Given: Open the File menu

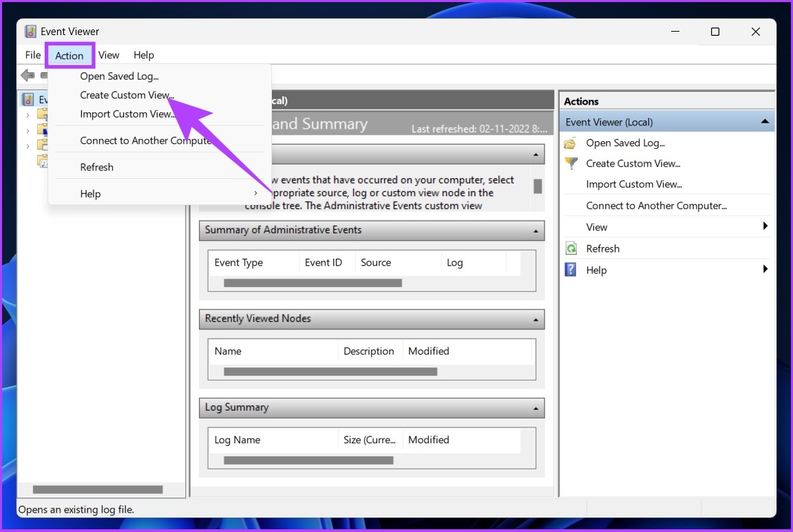Looking at the screenshot, I should tap(32, 55).
